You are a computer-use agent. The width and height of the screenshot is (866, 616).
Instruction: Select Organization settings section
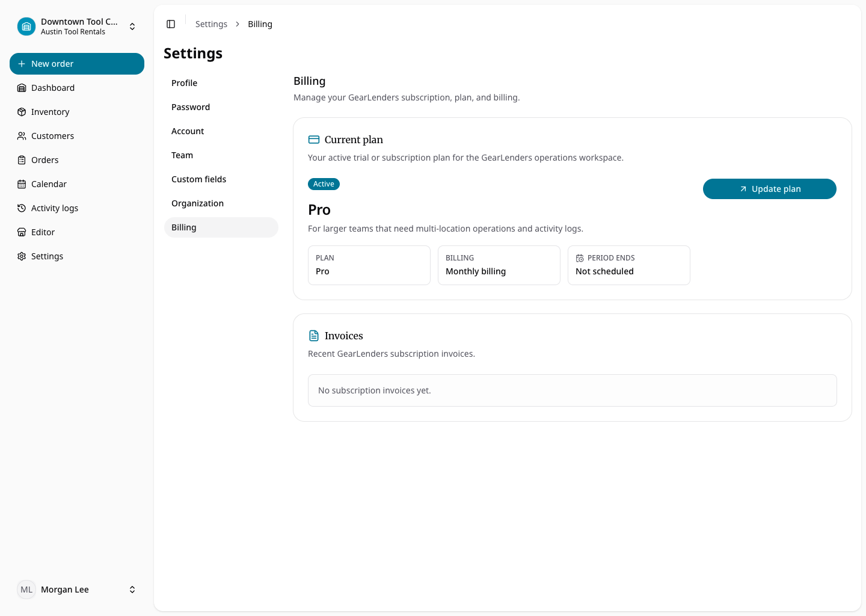click(x=221, y=203)
